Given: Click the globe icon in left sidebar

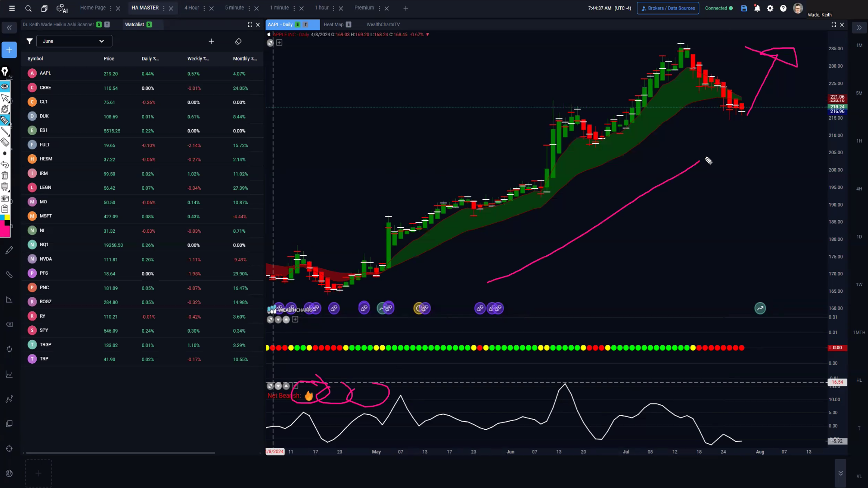Looking at the screenshot, I should (x=9, y=474).
